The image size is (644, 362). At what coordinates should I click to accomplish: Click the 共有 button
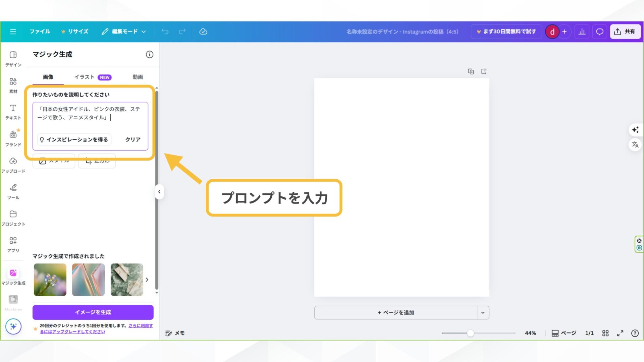pyautogui.click(x=625, y=31)
